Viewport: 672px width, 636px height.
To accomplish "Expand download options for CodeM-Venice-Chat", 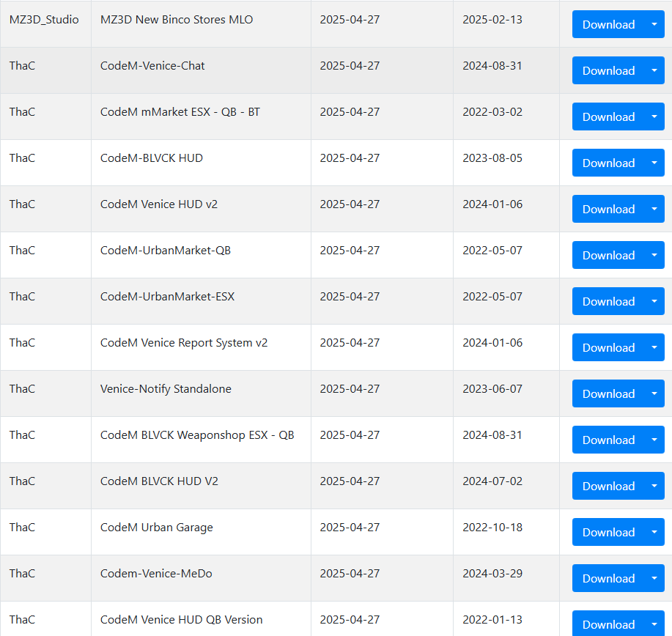I will point(654,71).
